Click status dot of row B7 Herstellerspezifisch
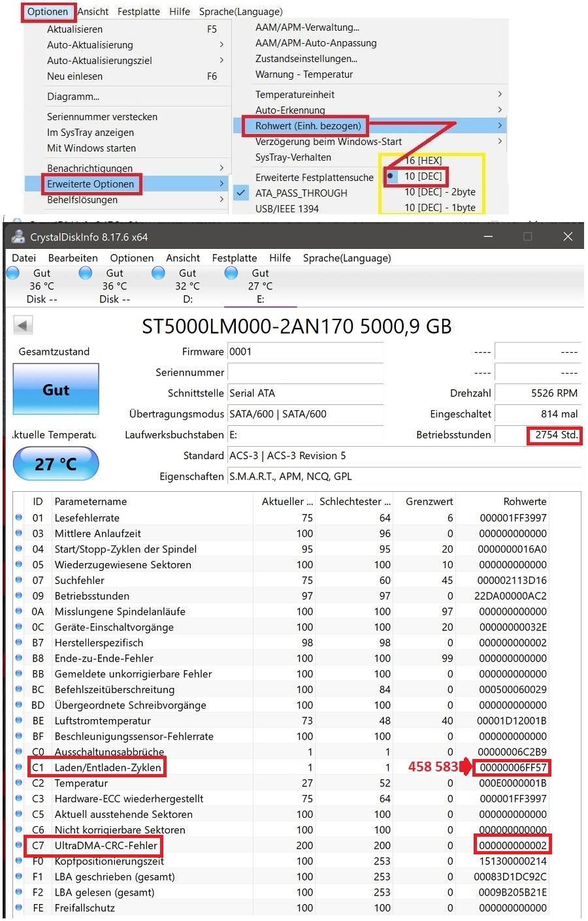The image size is (588, 921). 19,643
